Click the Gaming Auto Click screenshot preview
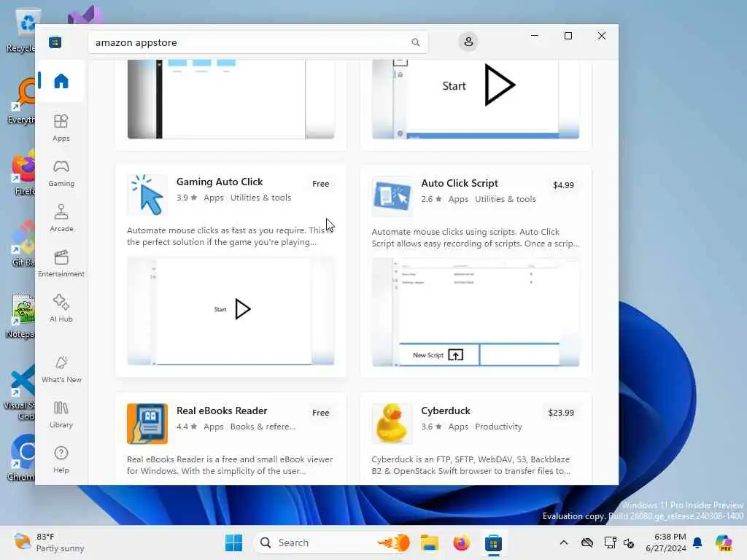747x560 pixels. (x=231, y=311)
